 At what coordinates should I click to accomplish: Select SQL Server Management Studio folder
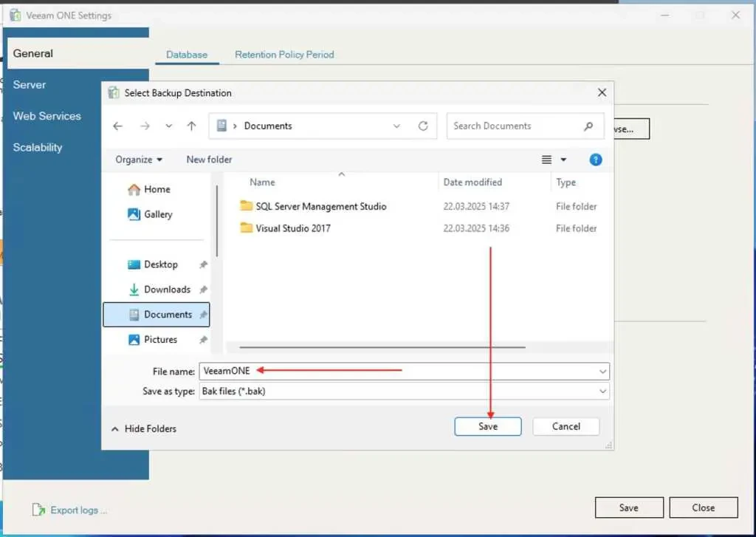click(x=320, y=207)
